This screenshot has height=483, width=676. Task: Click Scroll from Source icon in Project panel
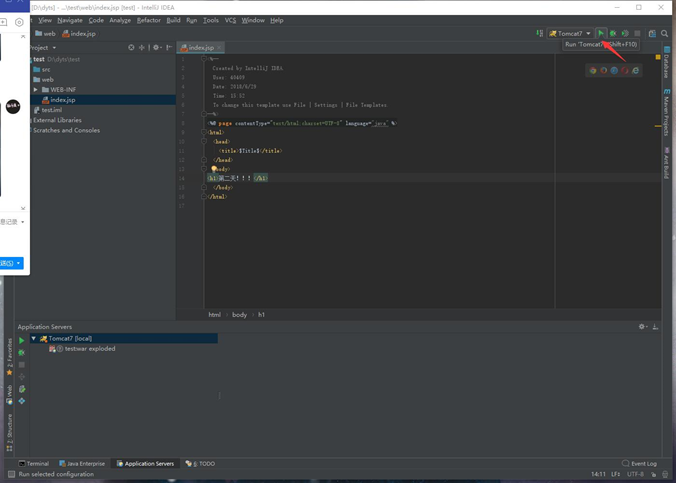coord(131,47)
